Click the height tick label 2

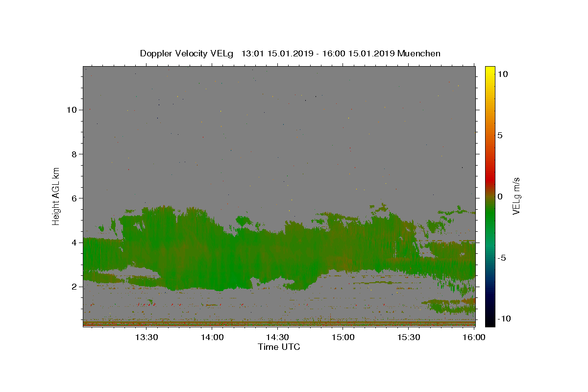73,286
